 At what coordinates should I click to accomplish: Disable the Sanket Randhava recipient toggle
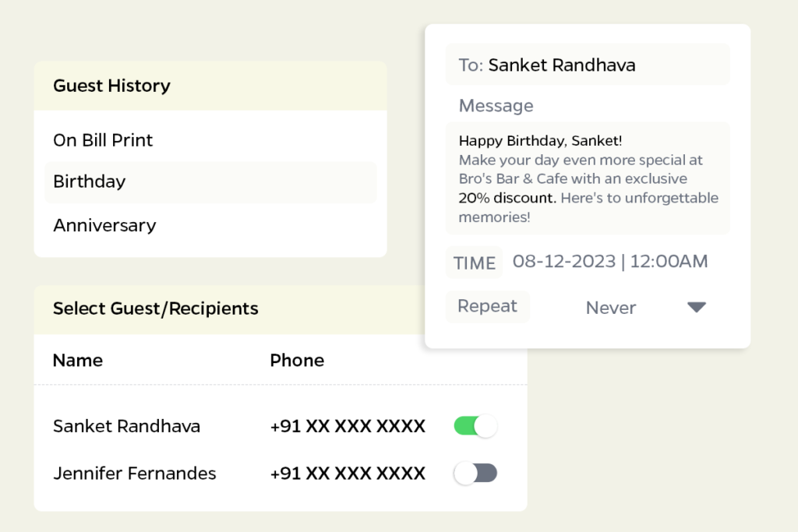(x=475, y=426)
